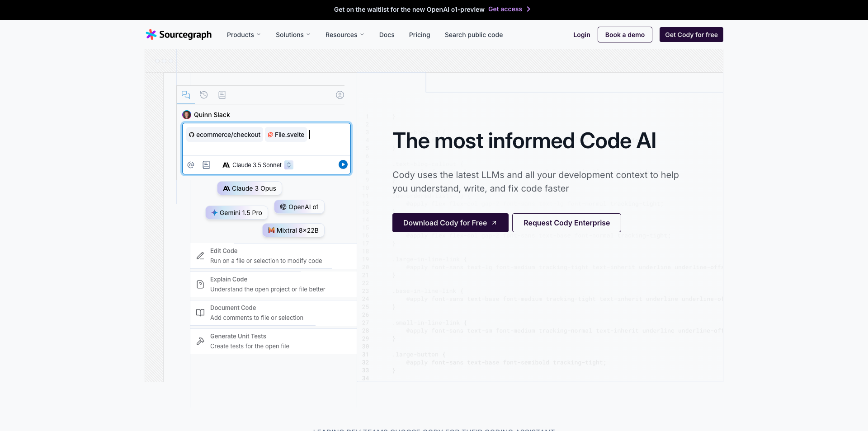This screenshot has width=868, height=431.
Task: Click the File.svelte context chip
Action: coord(286,135)
